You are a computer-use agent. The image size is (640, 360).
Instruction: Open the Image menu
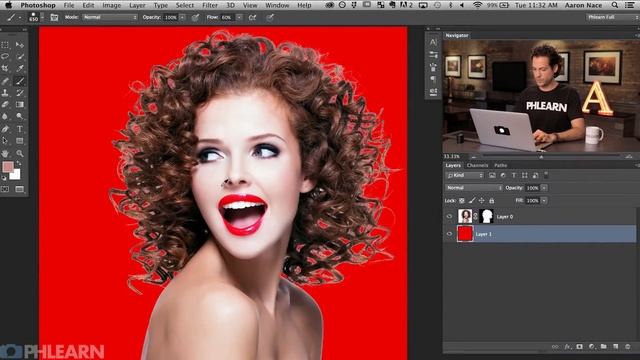click(x=111, y=5)
